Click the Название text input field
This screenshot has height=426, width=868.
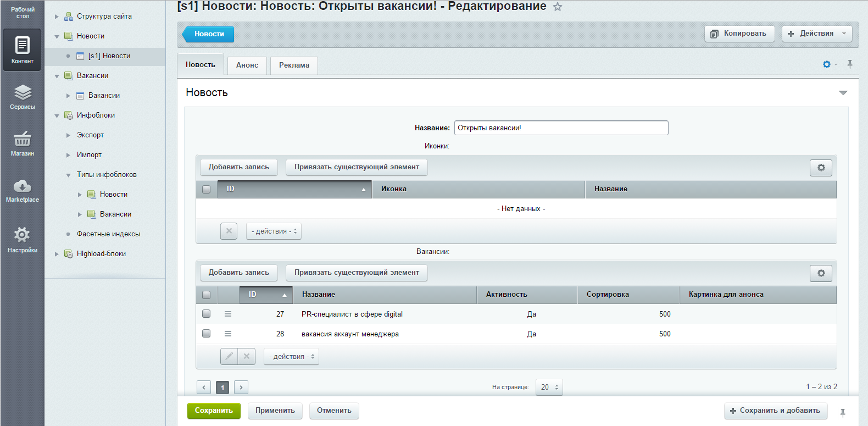pos(561,128)
